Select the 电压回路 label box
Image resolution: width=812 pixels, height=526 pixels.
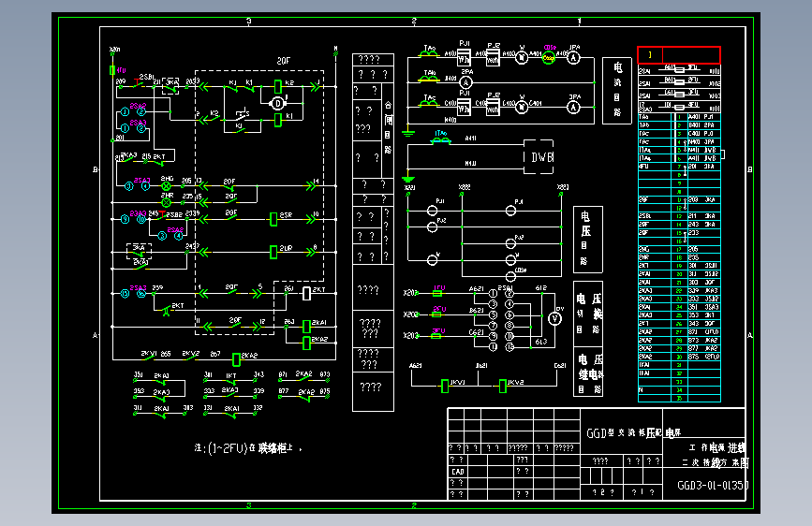click(x=588, y=240)
